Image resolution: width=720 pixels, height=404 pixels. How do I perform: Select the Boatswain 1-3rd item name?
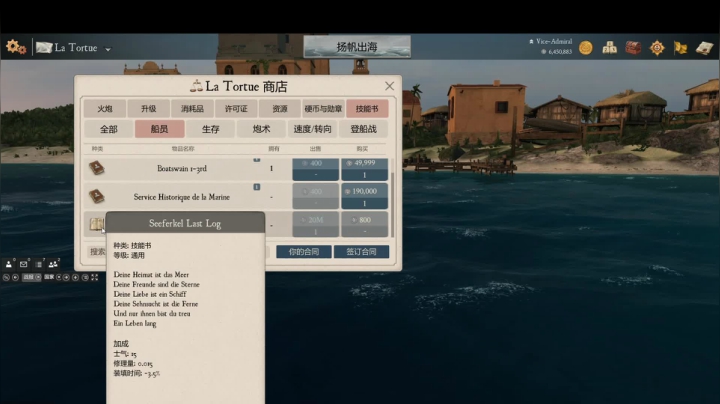click(x=182, y=168)
